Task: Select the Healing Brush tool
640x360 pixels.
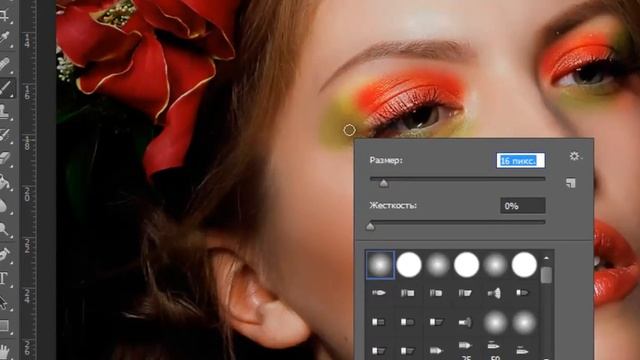Action: click(4, 64)
